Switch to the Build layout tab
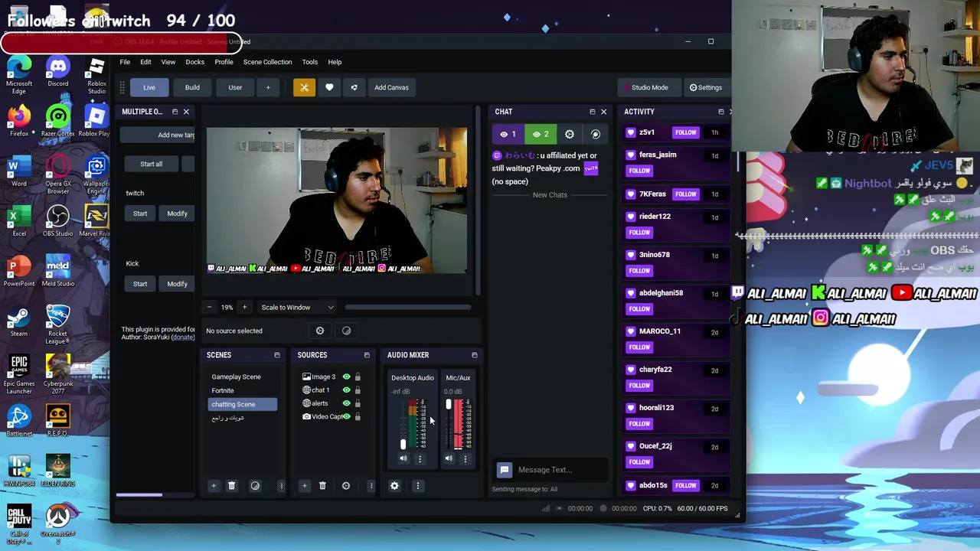This screenshot has width=980, height=551. [192, 87]
